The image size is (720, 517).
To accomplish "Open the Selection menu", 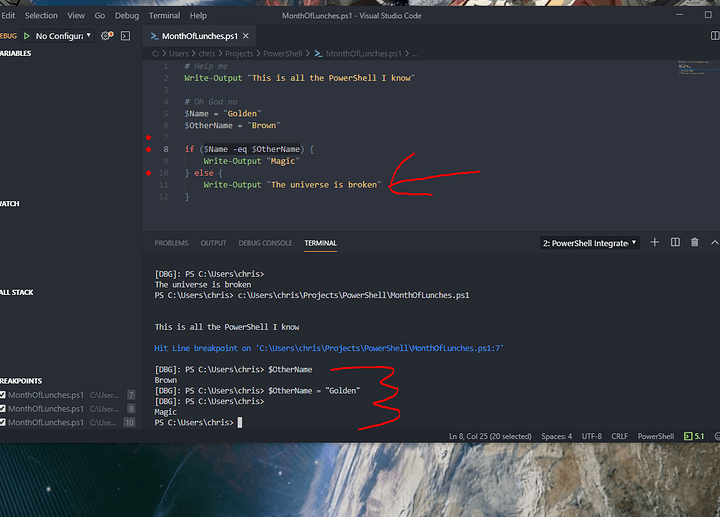I will (41, 16).
